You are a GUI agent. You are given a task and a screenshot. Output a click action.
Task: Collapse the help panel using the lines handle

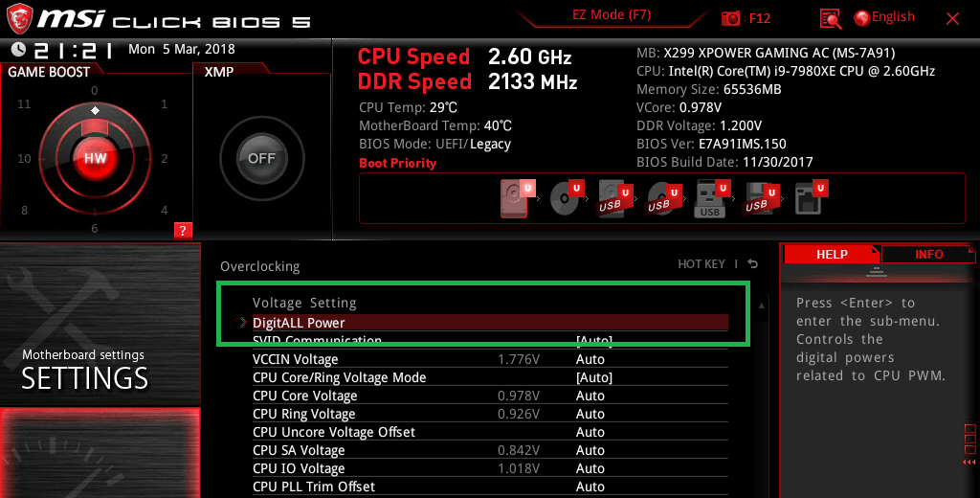click(877, 272)
